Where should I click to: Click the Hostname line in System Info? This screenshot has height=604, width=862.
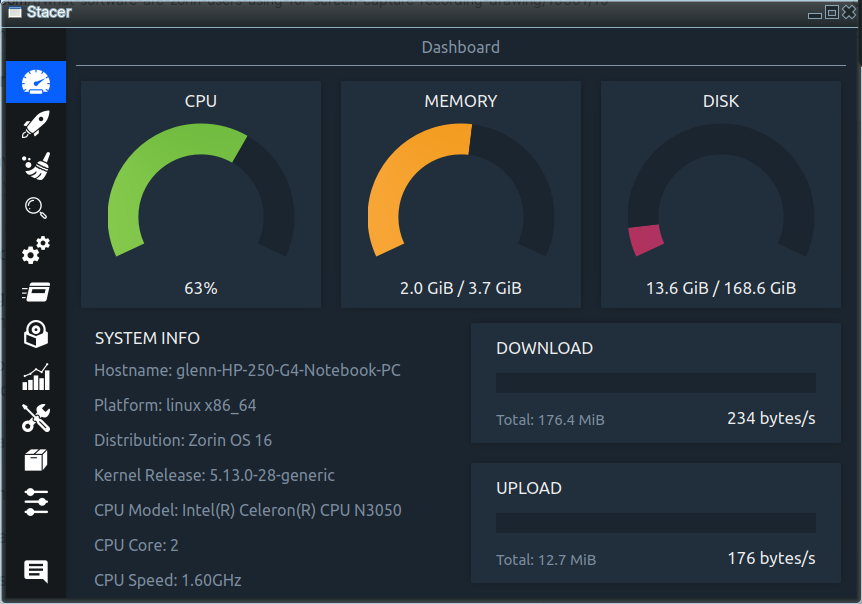[247, 370]
